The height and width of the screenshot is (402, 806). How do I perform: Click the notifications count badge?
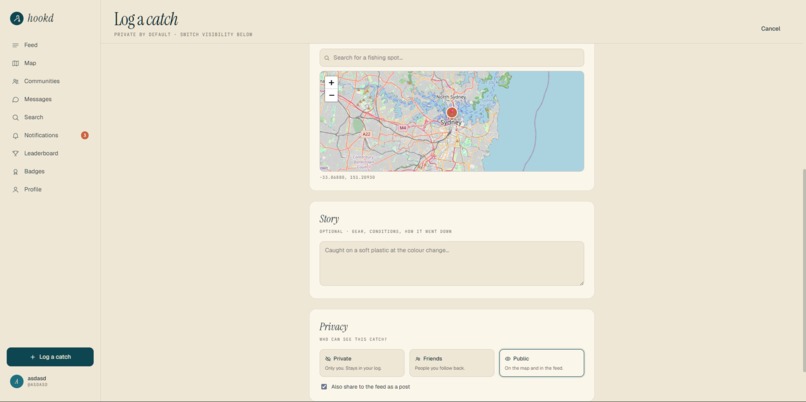pyautogui.click(x=85, y=135)
